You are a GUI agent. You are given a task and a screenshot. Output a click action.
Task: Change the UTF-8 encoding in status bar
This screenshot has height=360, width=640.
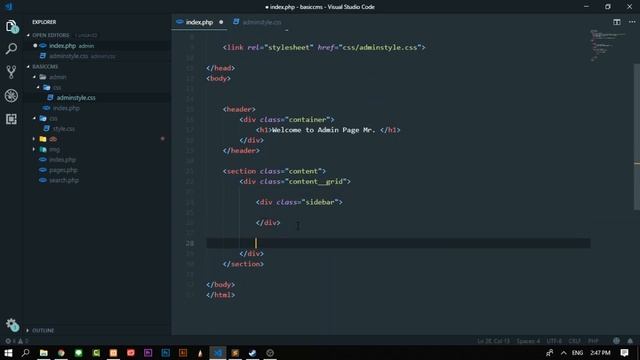[x=554, y=341]
